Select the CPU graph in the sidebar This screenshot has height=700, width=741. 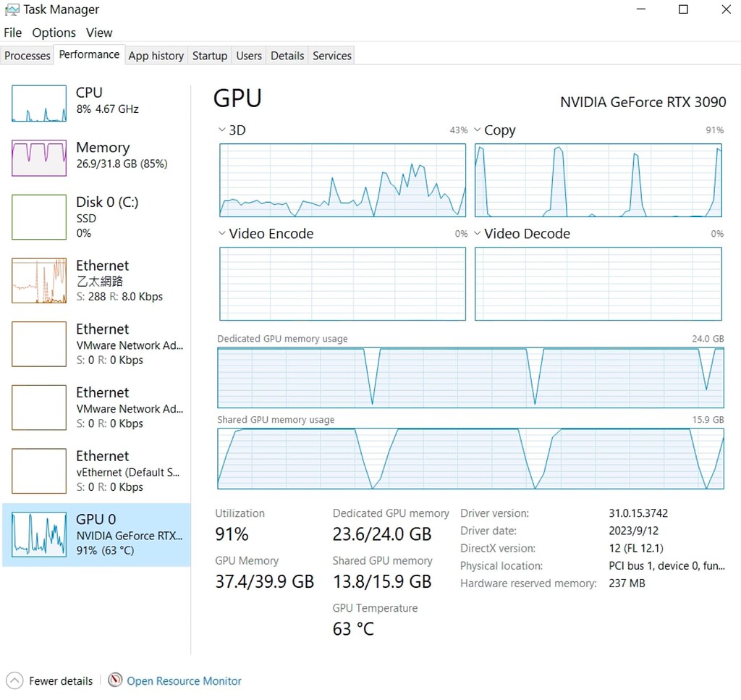[x=38, y=103]
